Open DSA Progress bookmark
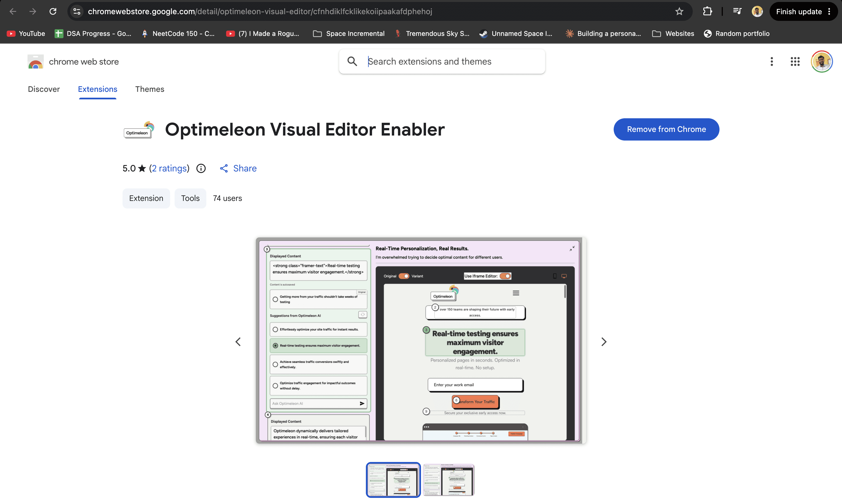The height and width of the screenshot is (504, 842). point(93,34)
